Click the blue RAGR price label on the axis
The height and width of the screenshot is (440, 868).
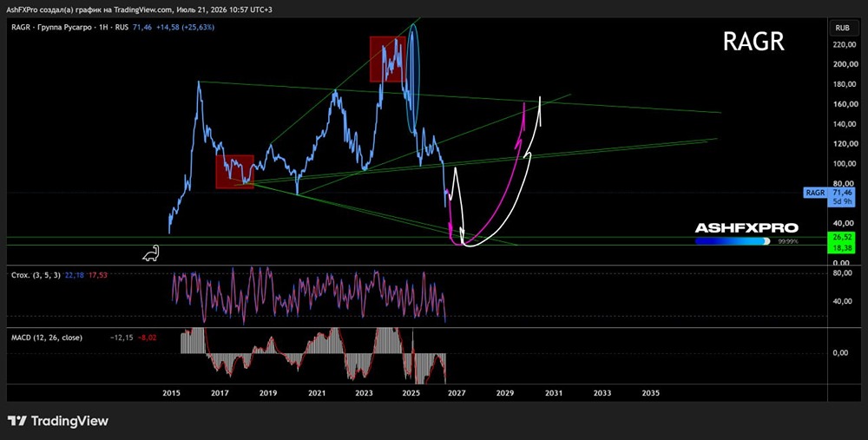coord(816,193)
